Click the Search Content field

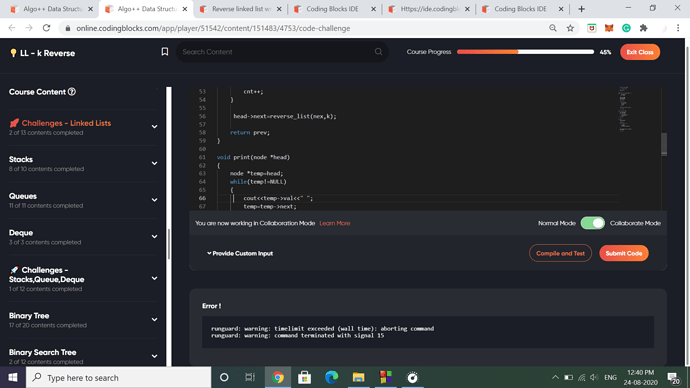pyautogui.click(x=282, y=52)
